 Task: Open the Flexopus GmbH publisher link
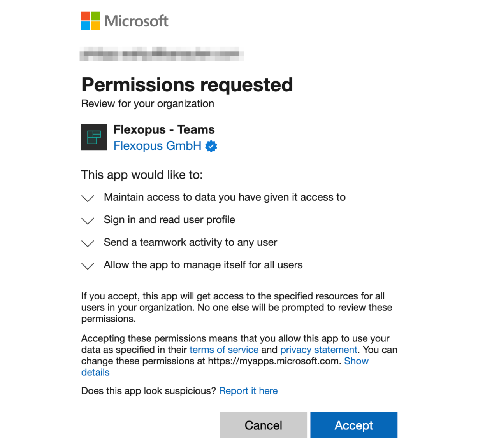pos(157,146)
